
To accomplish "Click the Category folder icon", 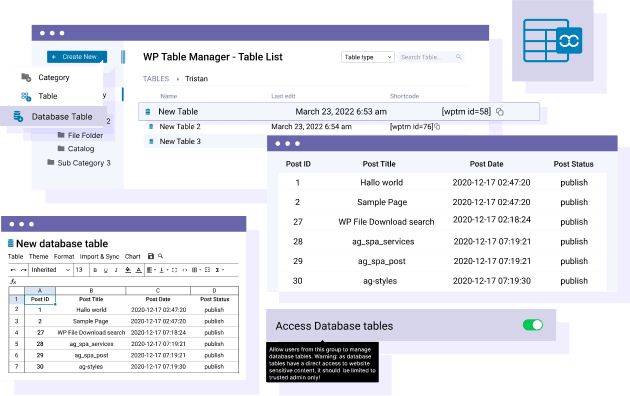I will [x=26, y=77].
